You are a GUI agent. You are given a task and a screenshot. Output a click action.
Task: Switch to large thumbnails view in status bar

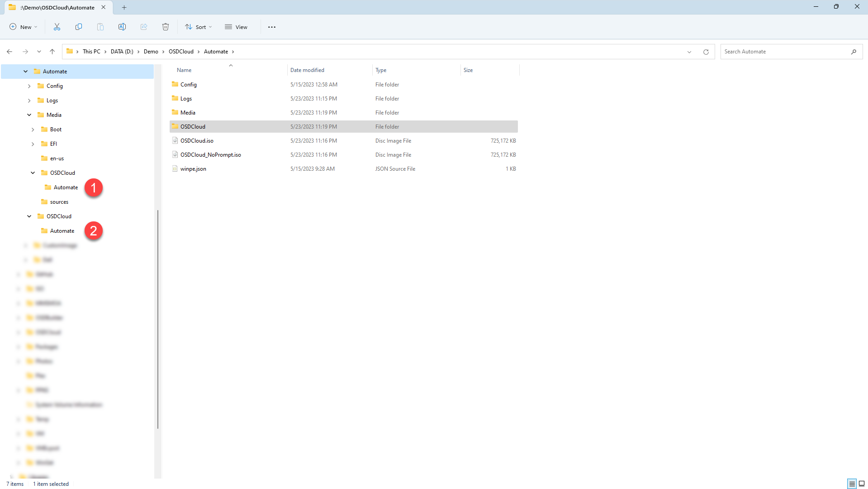862,484
